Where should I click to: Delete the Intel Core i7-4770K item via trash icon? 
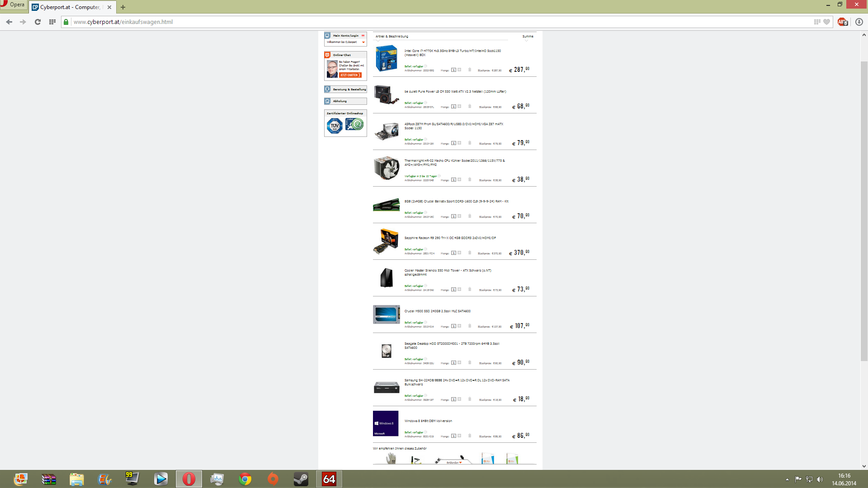click(x=470, y=70)
